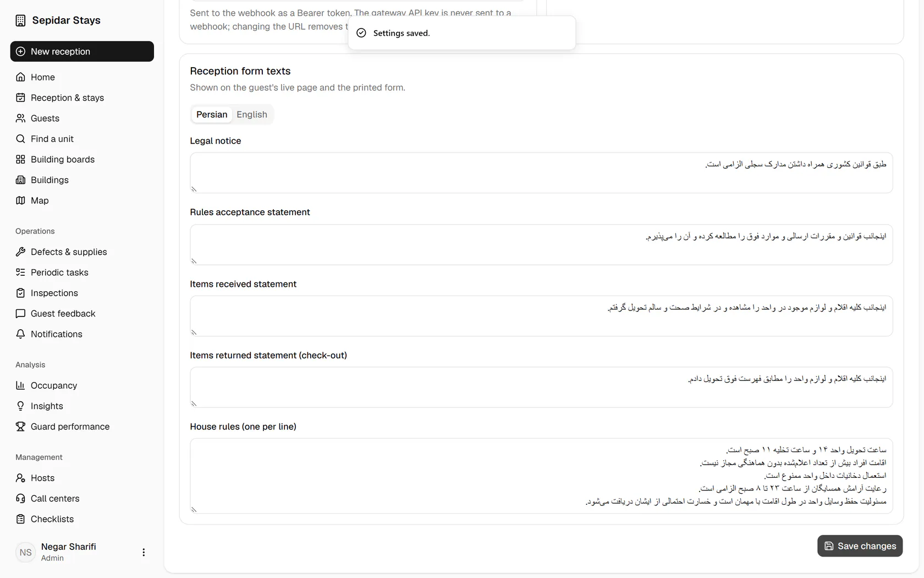This screenshot has height=578, width=924.
Task: Open Guard performance trophy icon
Action: point(20,427)
